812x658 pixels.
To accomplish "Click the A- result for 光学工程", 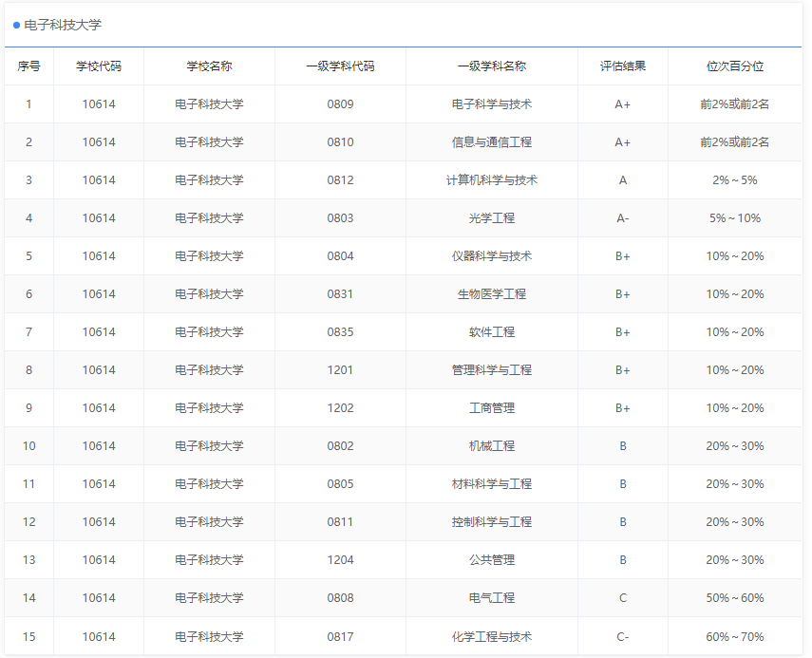I will click(622, 218).
